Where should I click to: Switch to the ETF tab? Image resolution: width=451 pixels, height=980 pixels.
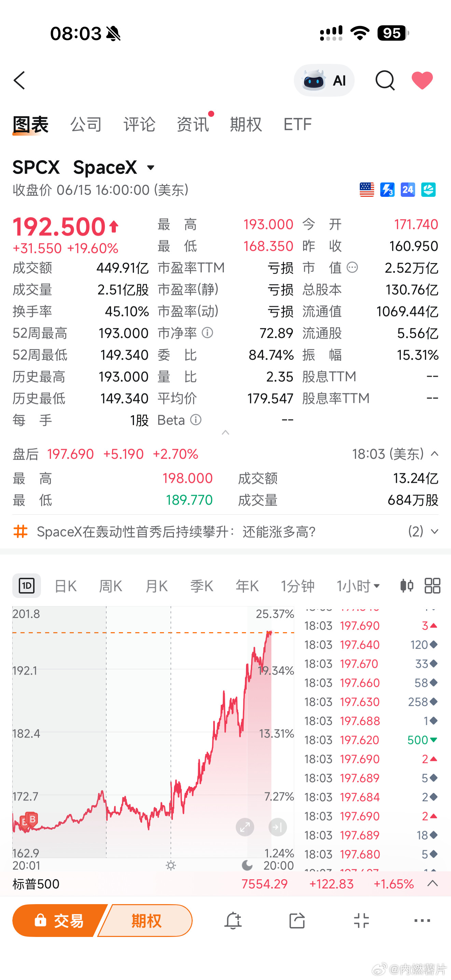click(x=297, y=124)
